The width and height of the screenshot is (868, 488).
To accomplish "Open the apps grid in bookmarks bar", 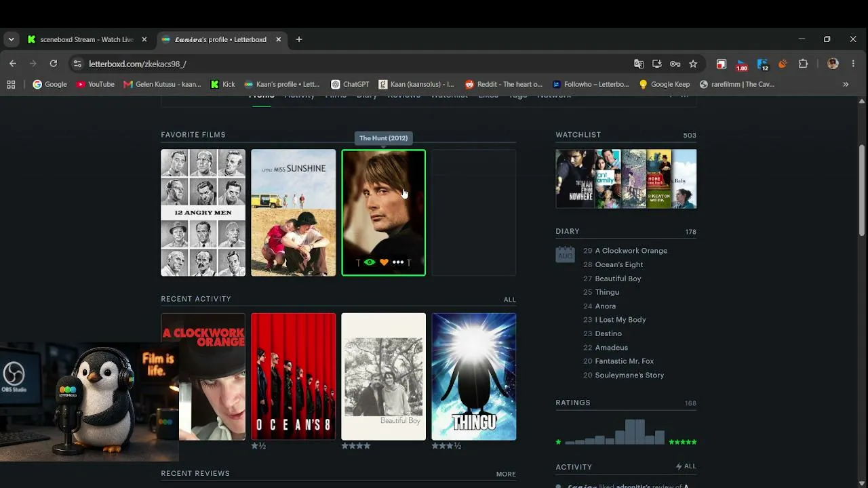I will tap(11, 85).
